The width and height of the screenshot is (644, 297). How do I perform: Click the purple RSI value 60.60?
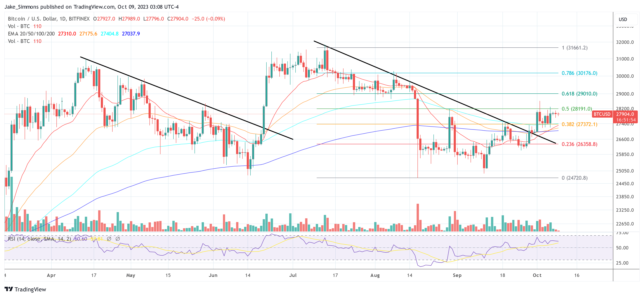(x=81, y=239)
